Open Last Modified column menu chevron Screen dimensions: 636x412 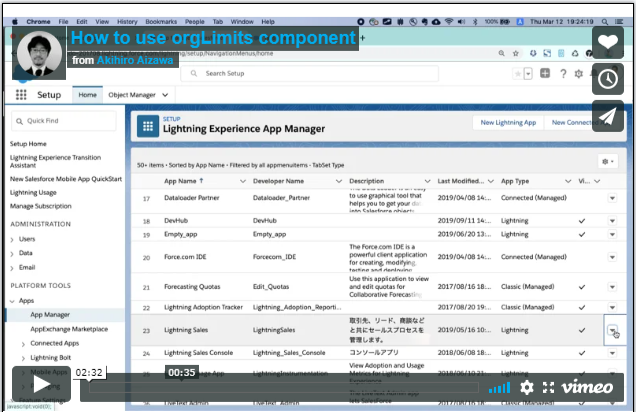(x=491, y=181)
